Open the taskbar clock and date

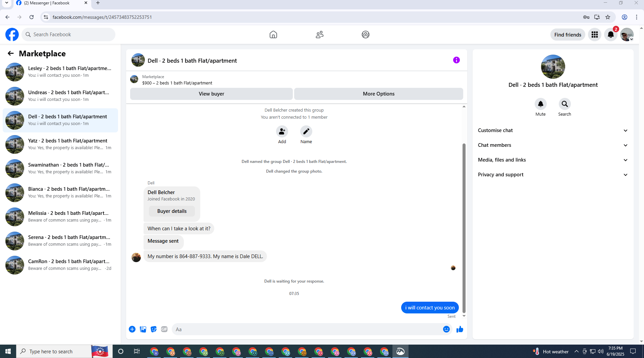[615, 351]
